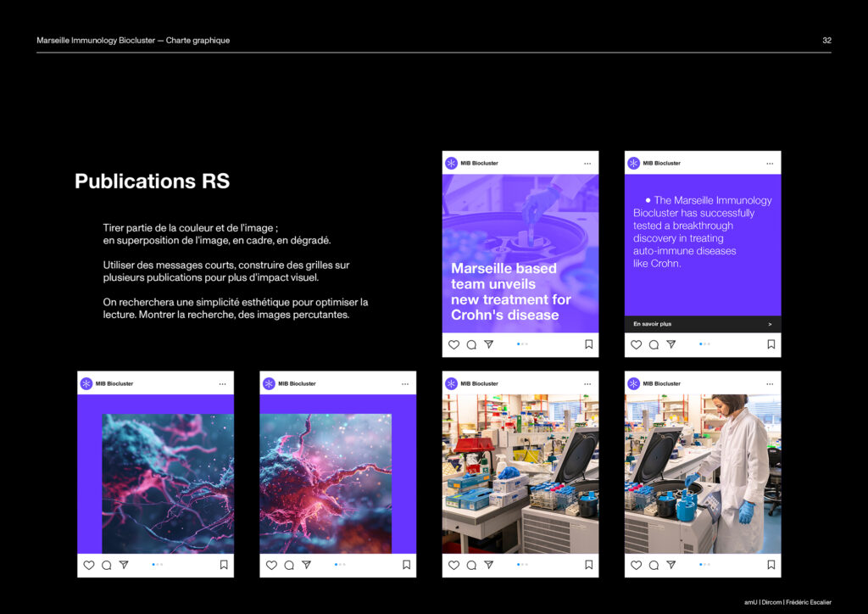This screenshot has width=868, height=614.
Task: Click carousel dots on blue neuron post
Action: click(x=157, y=565)
